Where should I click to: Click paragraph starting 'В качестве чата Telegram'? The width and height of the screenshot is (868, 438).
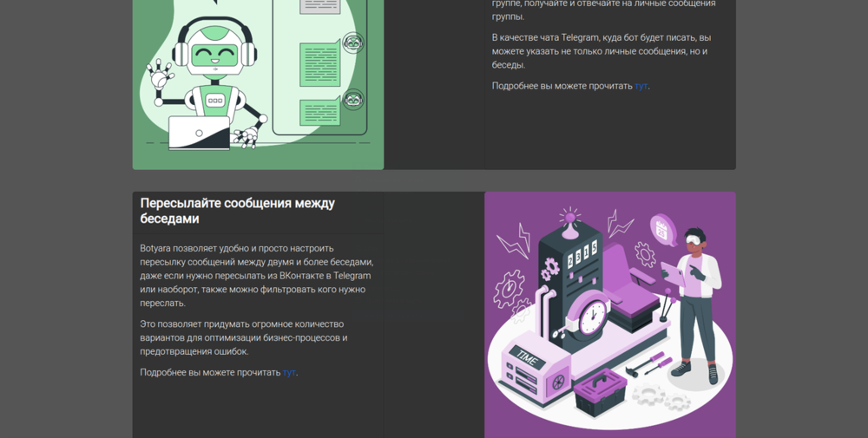point(602,51)
